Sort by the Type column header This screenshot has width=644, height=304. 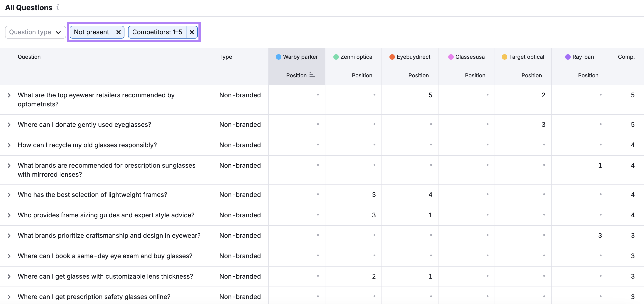click(x=225, y=57)
